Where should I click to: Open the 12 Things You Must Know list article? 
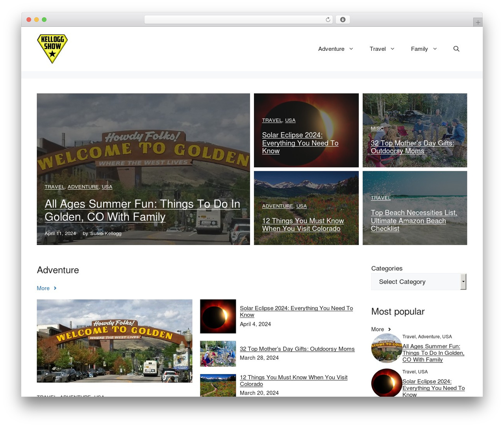(294, 381)
